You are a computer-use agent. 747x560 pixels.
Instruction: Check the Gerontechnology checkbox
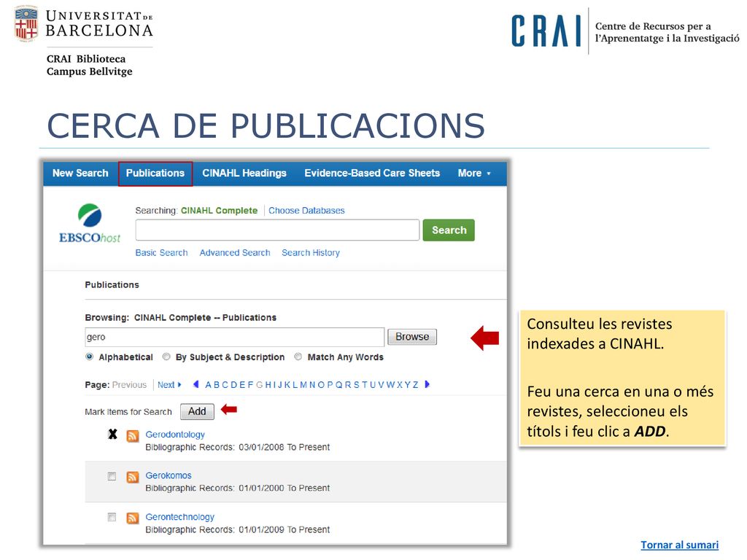[112, 517]
